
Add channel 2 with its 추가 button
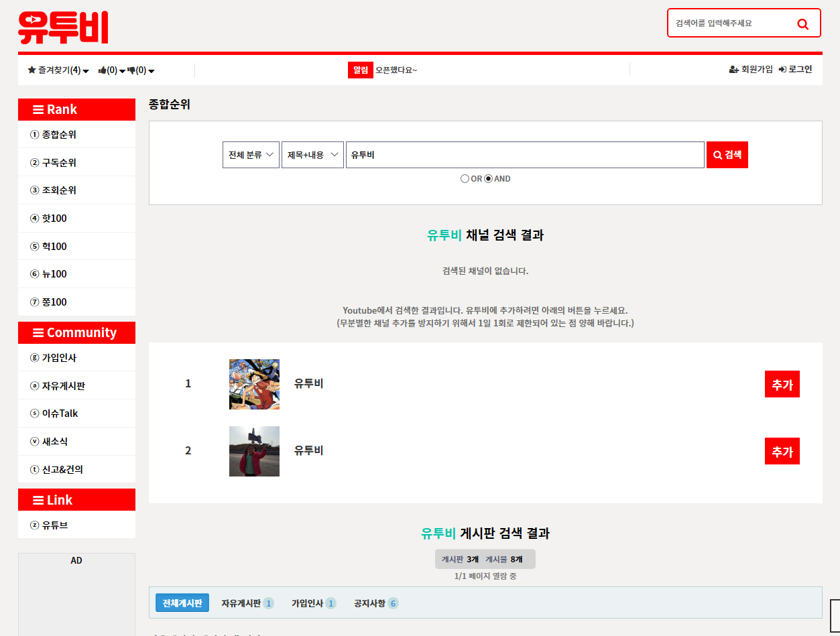tap(782, 452)
